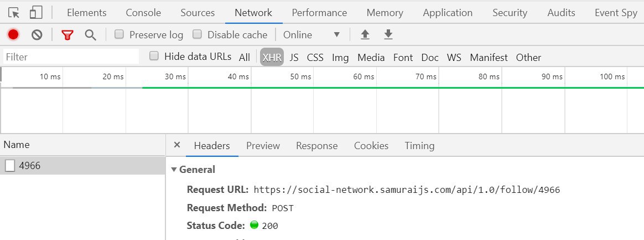
Task: Open the Response tab of the request
Action: coord(316,146)
